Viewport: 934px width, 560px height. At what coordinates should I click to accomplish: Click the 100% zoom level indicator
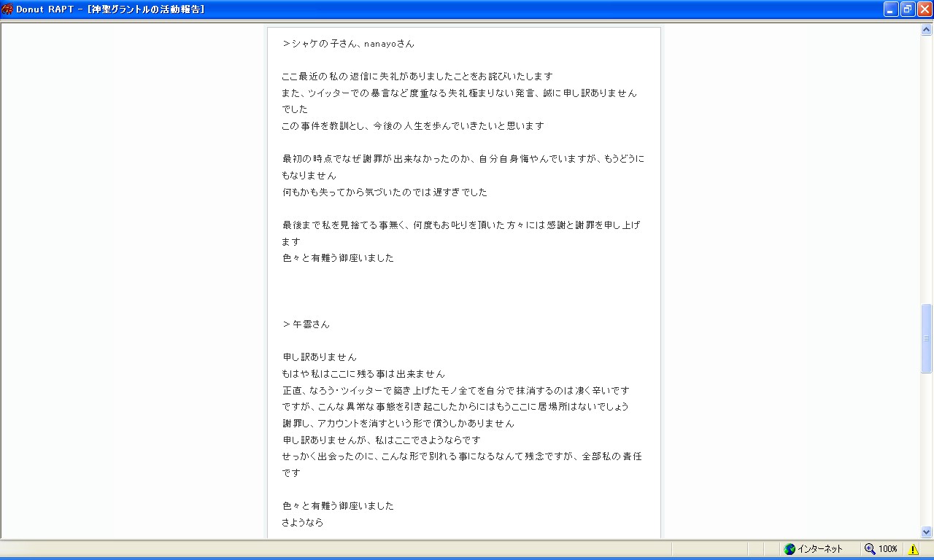tap(888, 549)
